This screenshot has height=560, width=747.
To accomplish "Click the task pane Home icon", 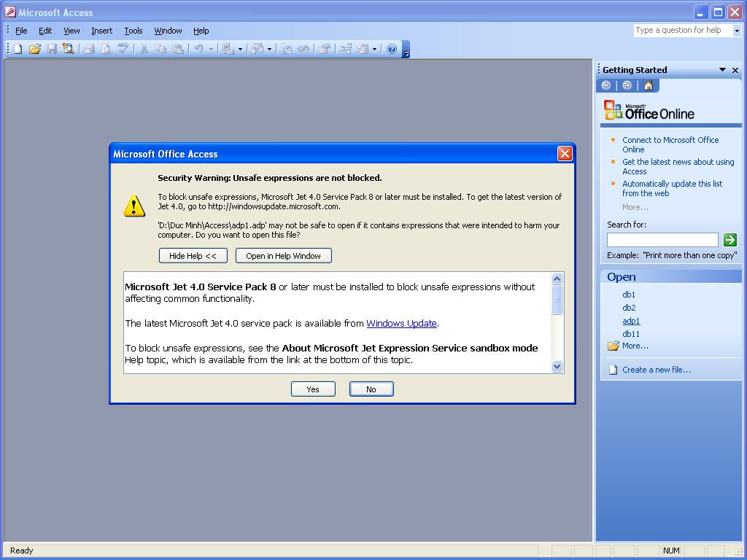I will coord(649,85).
